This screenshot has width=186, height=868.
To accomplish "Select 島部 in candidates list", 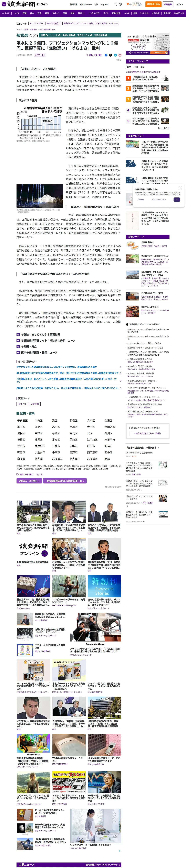I will [107, 459].
